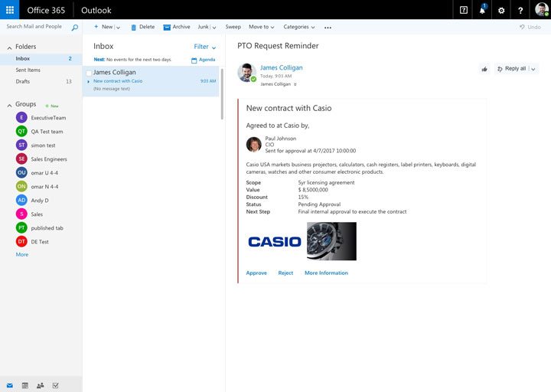Screen dimensions: 551x392
Task: Open the Agenda calendar
Action: point(203,60)
